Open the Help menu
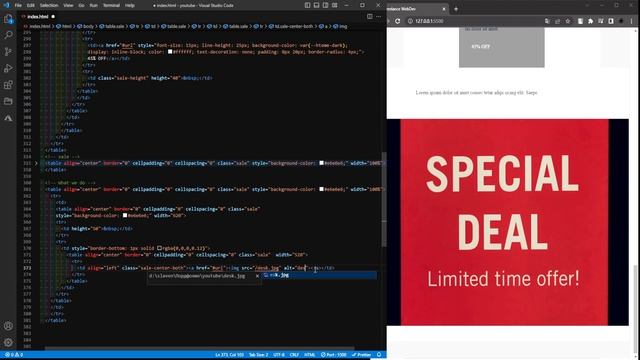 coord(130,6)
